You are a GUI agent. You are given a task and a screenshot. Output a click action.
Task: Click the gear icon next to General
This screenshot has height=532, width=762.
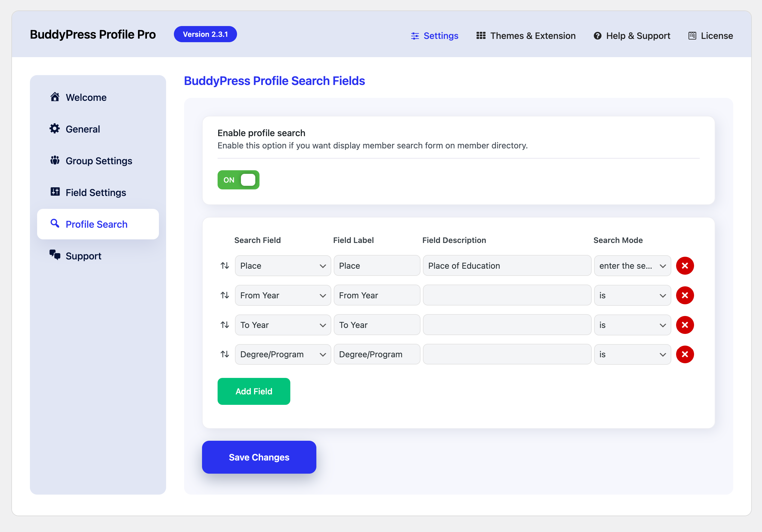[x=55, y=129]
